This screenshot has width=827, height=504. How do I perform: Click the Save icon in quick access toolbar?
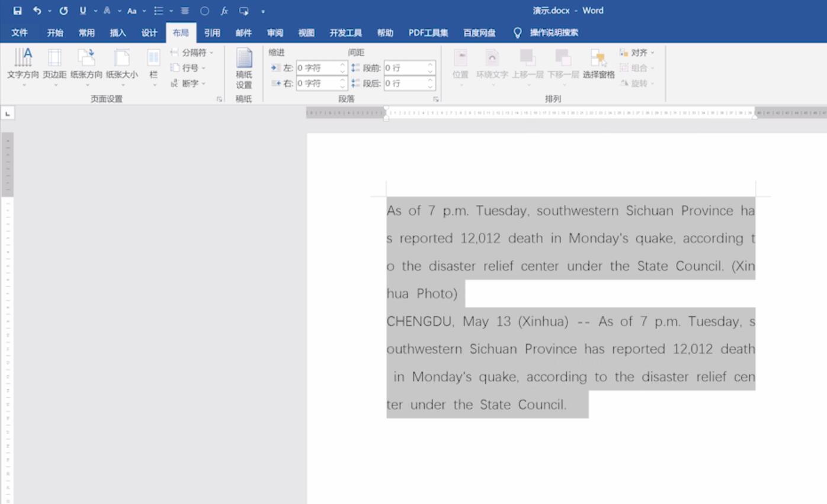coord(17,11)
